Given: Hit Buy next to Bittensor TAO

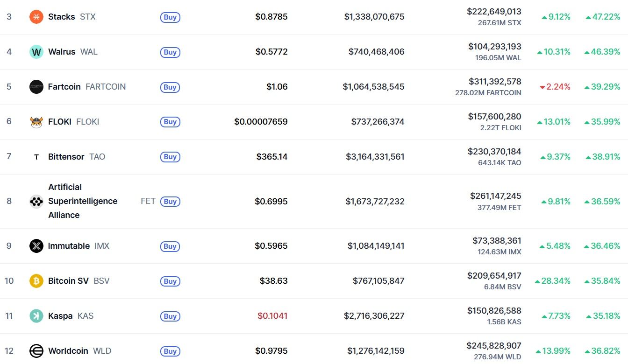Looking at the screenshot, I should (170, 157).
